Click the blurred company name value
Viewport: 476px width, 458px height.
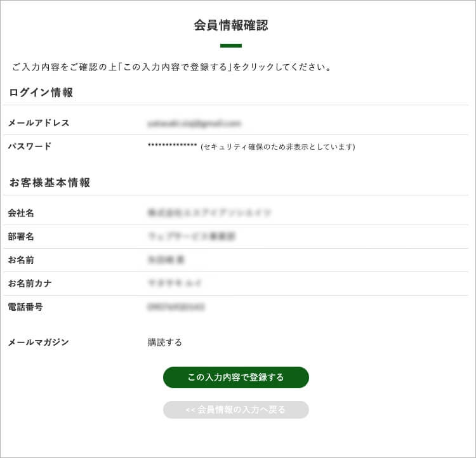pos(209,213)
